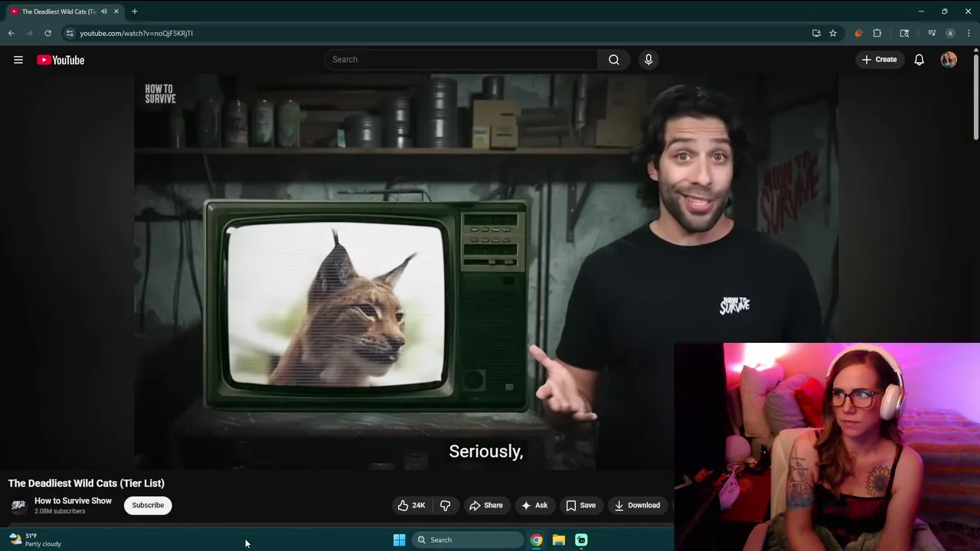
Task: Dislike the video with thumbs down
Action: pyautogui.click(x=445, y=505)
